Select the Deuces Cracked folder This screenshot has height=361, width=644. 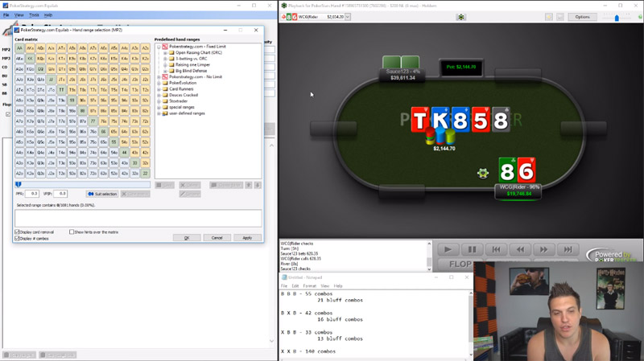[184, 95]
